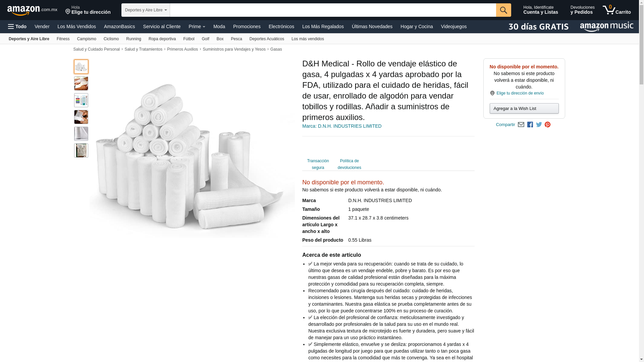Open the shopping cart icon
Image resolution: width=644 pixels, height=362 pixels.
(x=617, y=10)
